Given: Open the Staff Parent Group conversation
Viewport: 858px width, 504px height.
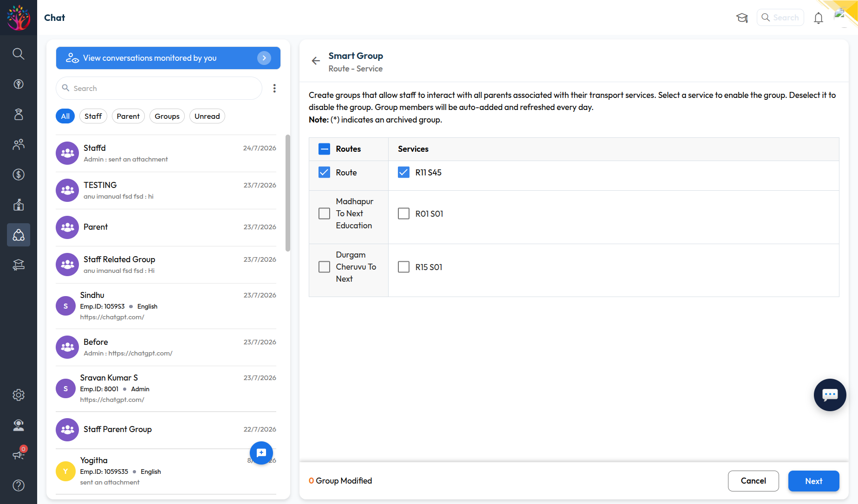Looking at the screenshot, I should tap(166, 430).
